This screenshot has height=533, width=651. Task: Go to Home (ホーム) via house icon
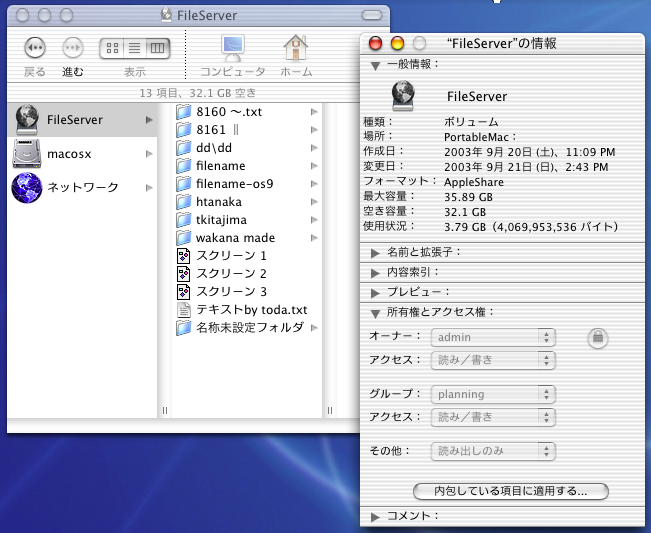[295, 48]
